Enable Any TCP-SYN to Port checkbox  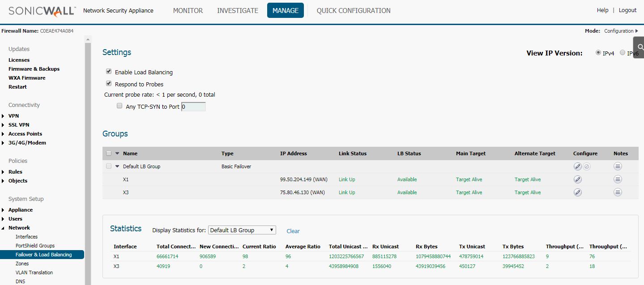coord(119,106)
